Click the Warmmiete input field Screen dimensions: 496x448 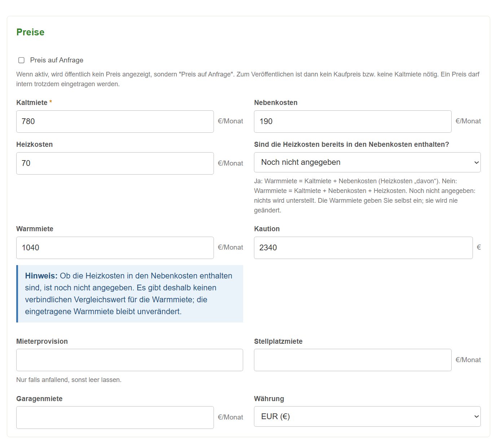tap(115, 248)
